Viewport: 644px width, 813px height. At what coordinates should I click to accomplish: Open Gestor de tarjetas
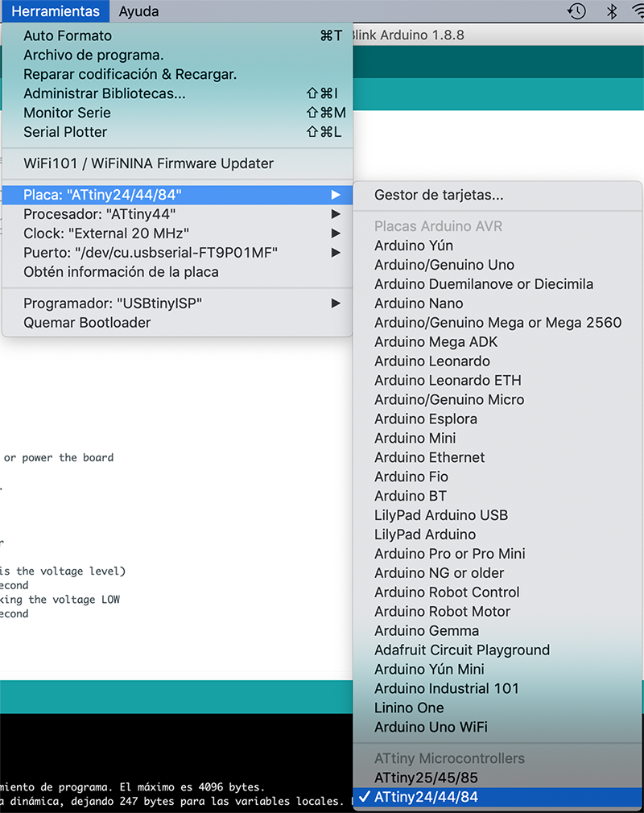tap(497, 195)
